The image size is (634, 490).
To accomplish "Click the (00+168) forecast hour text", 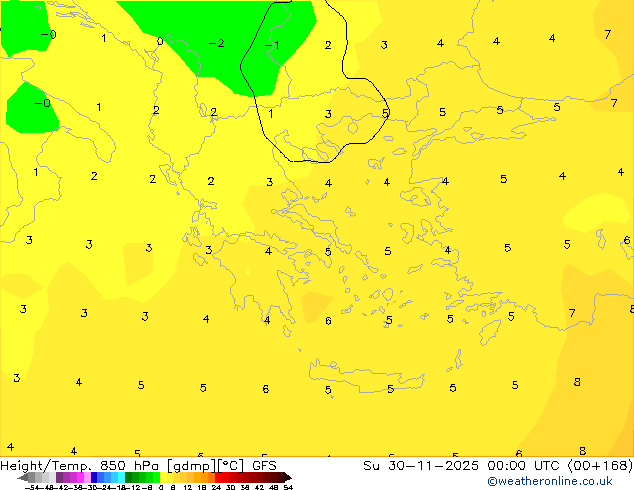I will click(x=600, y=466).
